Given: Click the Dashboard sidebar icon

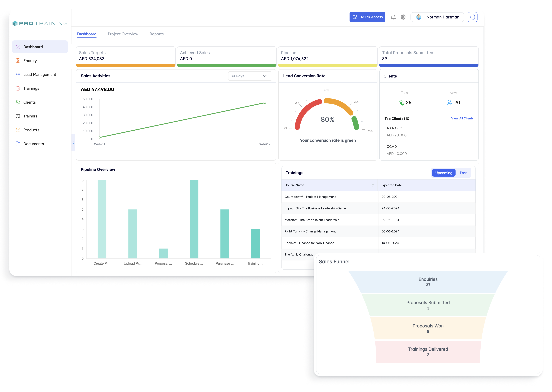Looking at the screenshot, I should coord(18,47).
